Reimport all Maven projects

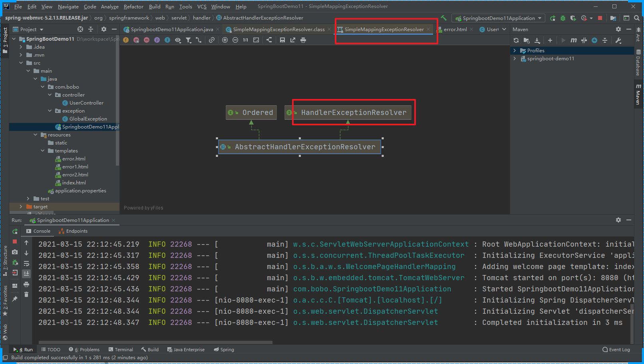516,40
